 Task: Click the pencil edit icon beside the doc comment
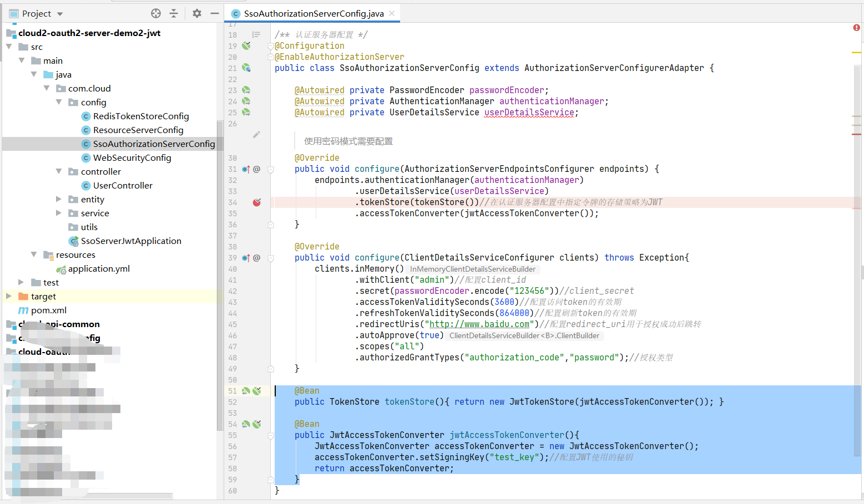[x=256, y=135]
